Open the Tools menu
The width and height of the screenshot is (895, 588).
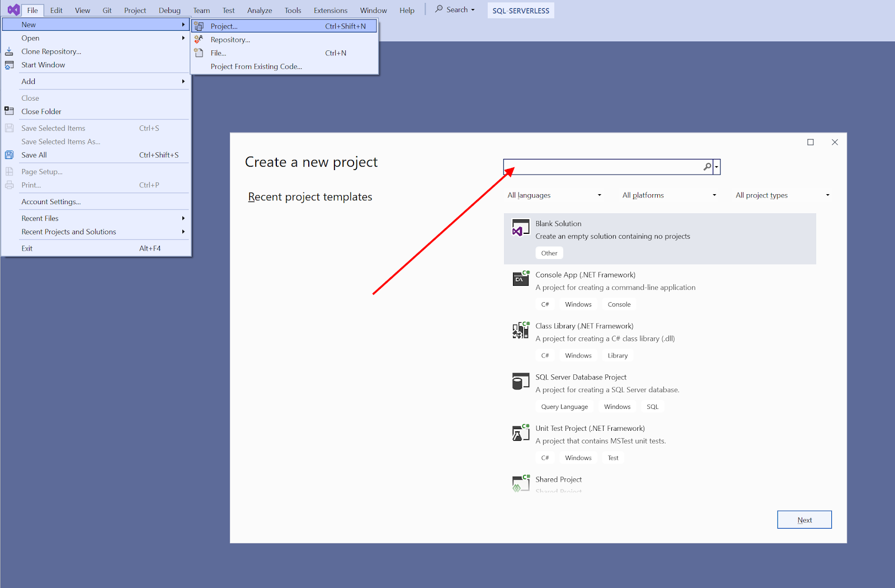(293, 10)
